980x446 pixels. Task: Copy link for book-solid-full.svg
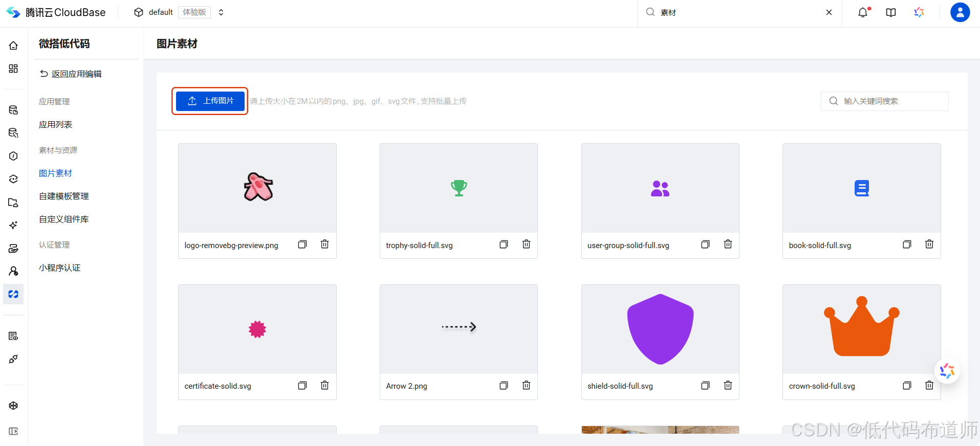[x=907, y=244]
